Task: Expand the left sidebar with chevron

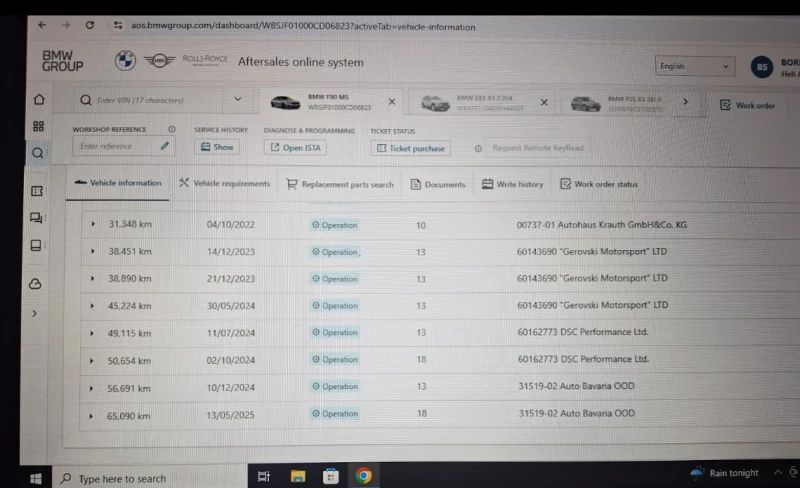Action: click(x=36, y=313)
